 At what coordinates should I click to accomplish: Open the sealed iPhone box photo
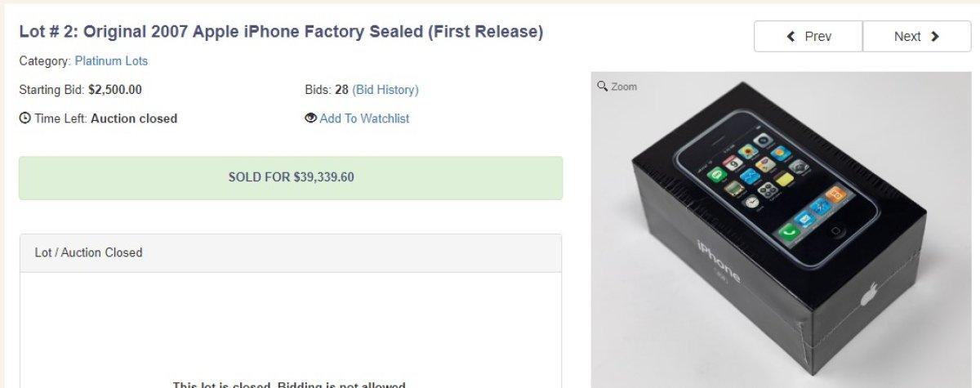780,237
